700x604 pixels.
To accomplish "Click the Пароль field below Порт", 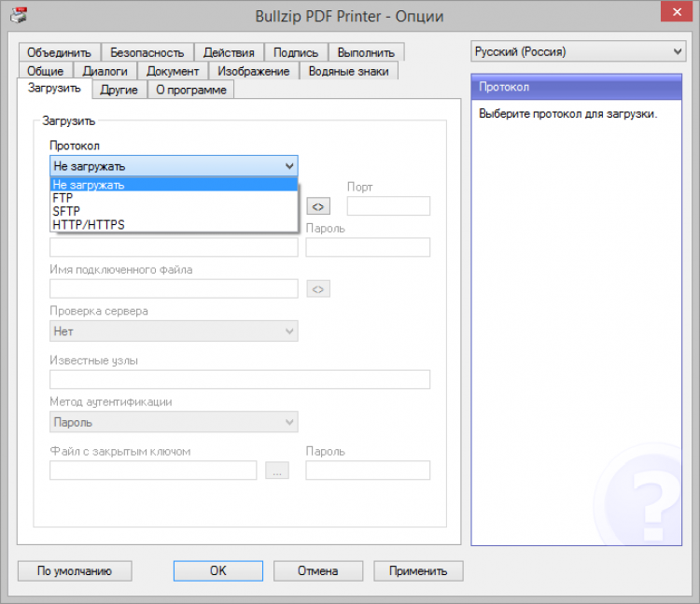I will point(368,246).
